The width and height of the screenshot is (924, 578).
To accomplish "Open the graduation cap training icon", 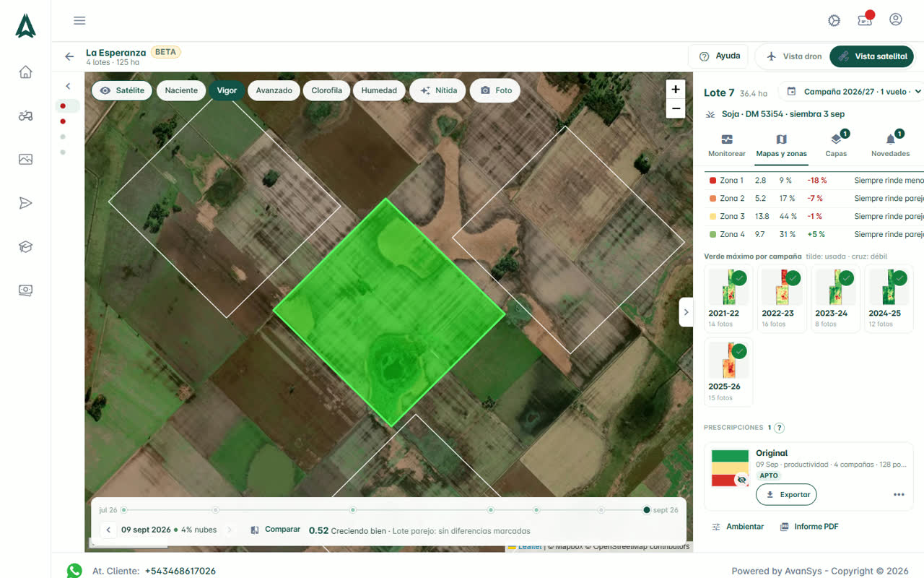I will coord(25,246).
